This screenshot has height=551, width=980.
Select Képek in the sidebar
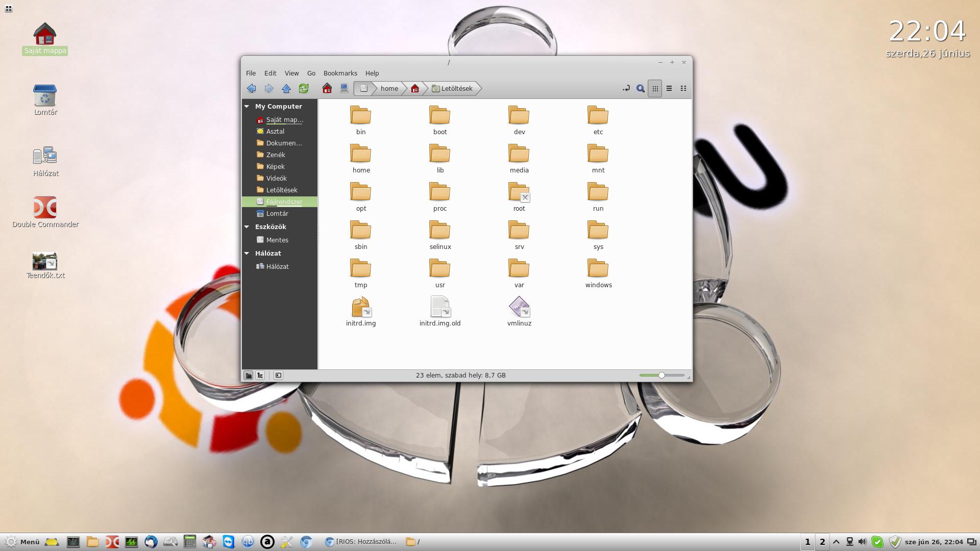click(x=280, y=167)
